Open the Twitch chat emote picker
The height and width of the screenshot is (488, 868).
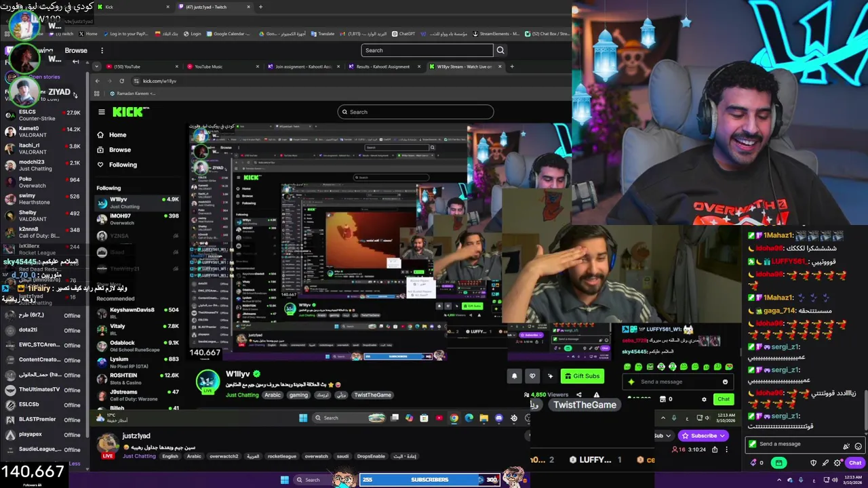[859, 446]
